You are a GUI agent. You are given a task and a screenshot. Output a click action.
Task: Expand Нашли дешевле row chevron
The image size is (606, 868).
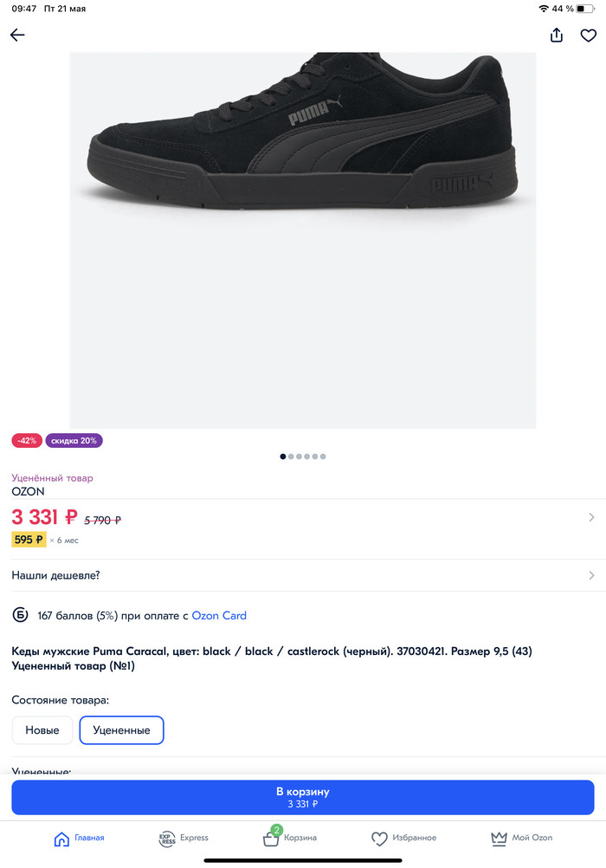591,575
